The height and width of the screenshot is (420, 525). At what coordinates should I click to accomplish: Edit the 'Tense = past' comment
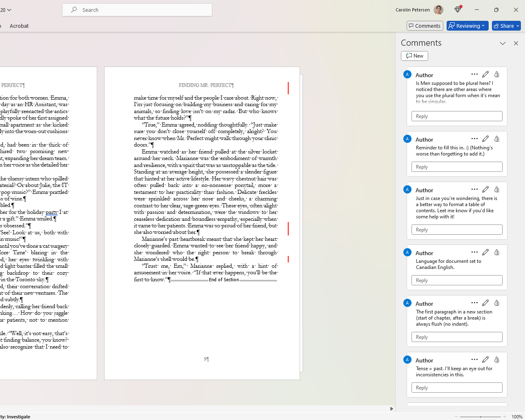tap(485, 360)
